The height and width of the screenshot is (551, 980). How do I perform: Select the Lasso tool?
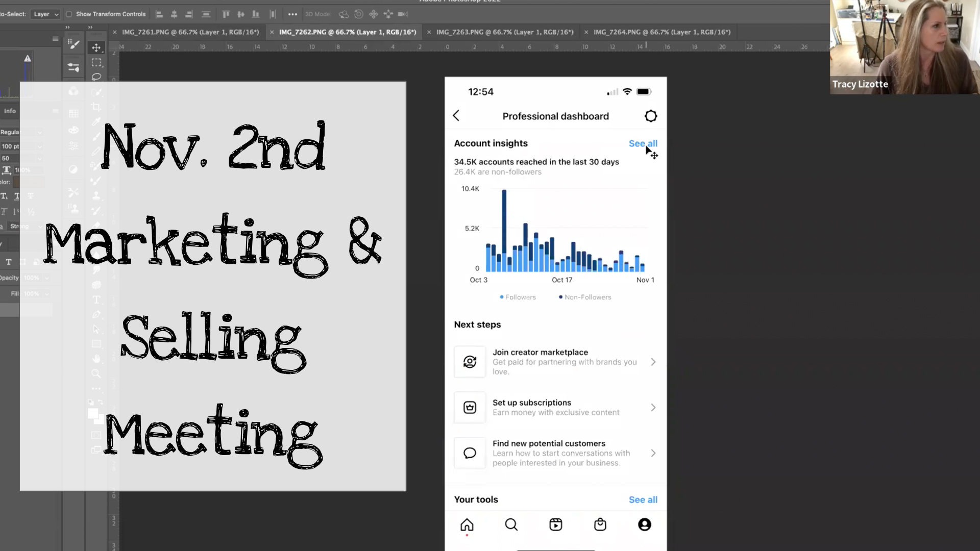pos(96,77)
